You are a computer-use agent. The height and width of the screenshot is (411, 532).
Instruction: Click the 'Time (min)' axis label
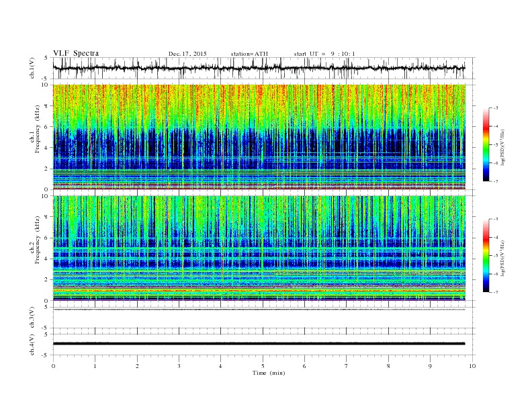[x=269, y=373]
